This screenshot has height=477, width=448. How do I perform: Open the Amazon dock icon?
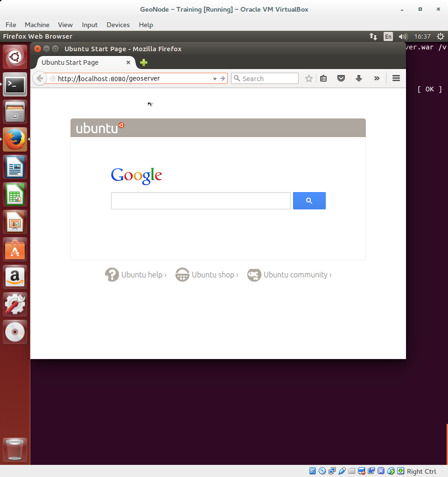(x=15, y=277)
